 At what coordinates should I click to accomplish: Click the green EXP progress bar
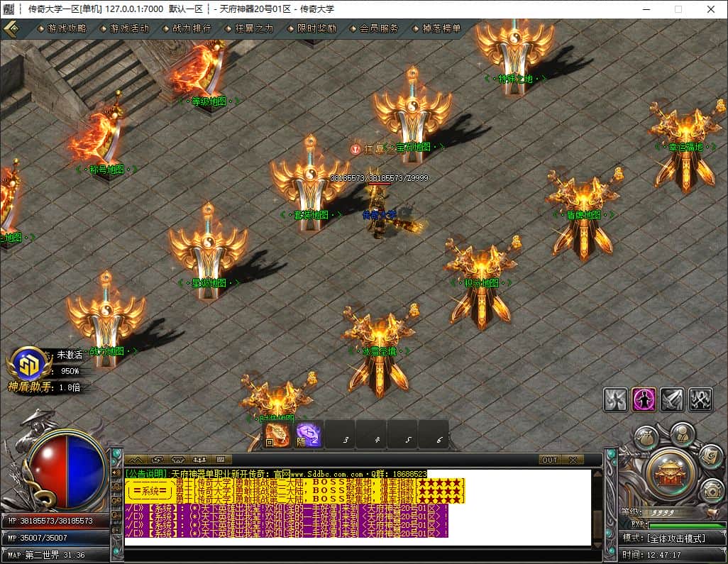[686, 526]
